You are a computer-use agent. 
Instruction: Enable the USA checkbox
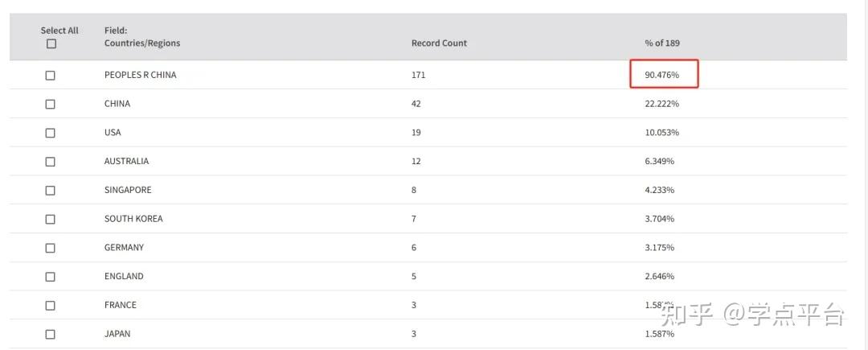coord(51,133)
